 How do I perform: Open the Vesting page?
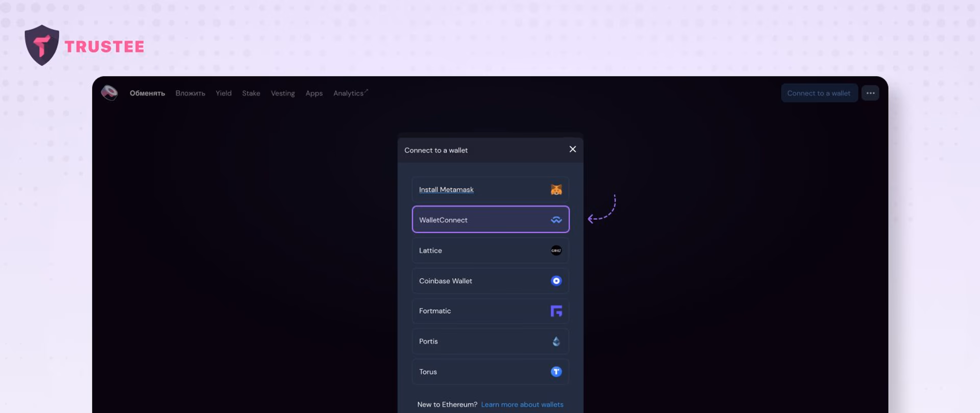[283, 93]
